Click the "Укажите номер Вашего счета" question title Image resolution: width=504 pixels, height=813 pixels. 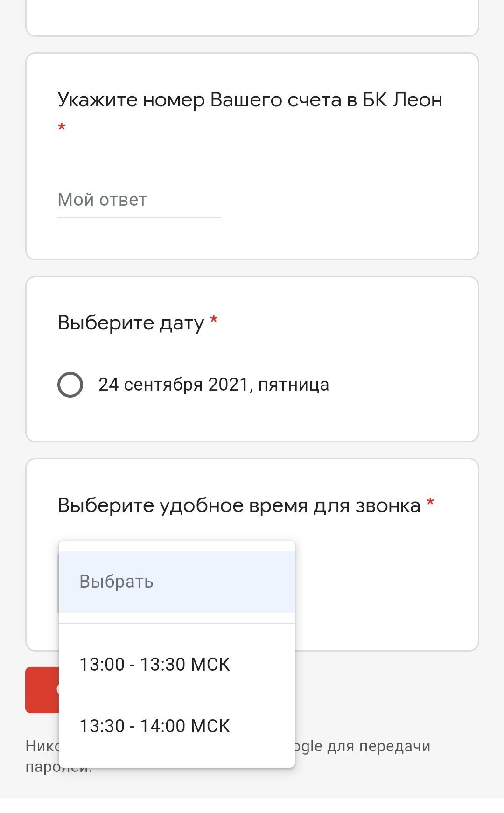(x=250, y=100)
